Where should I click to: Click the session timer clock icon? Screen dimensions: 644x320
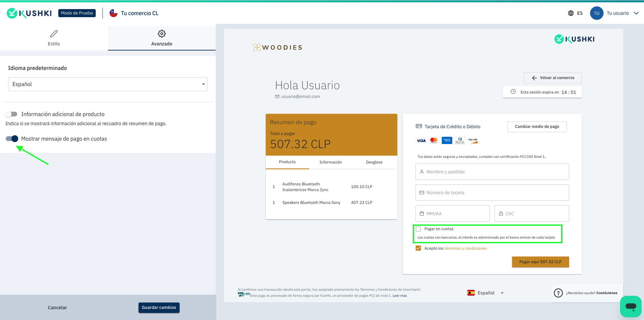[513, 92]
